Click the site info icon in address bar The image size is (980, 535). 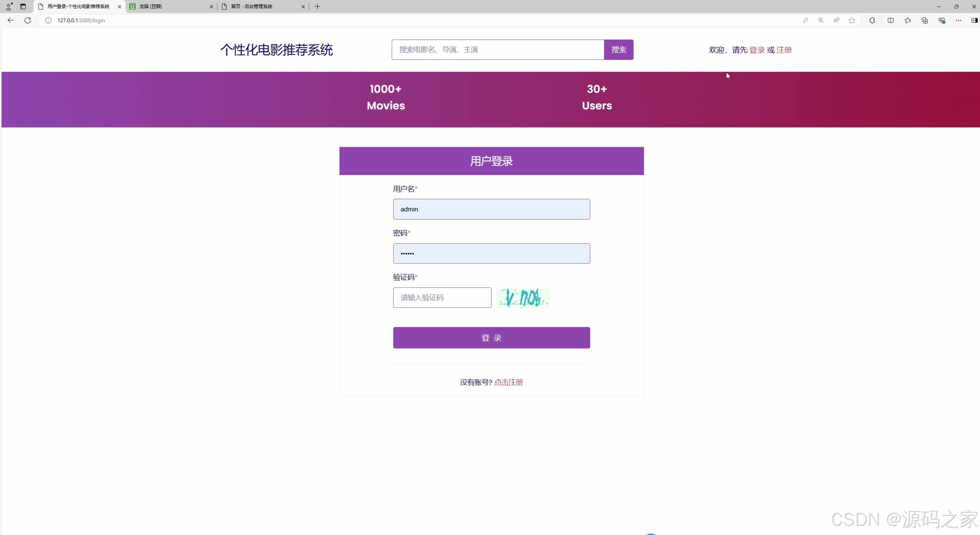click(48, 20)
